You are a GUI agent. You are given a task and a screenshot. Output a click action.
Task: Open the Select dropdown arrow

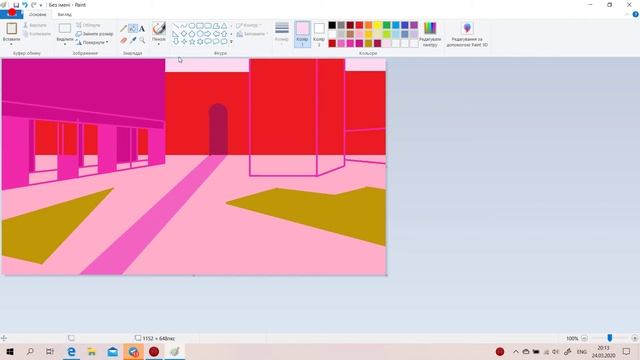click(x=64, y=44)
